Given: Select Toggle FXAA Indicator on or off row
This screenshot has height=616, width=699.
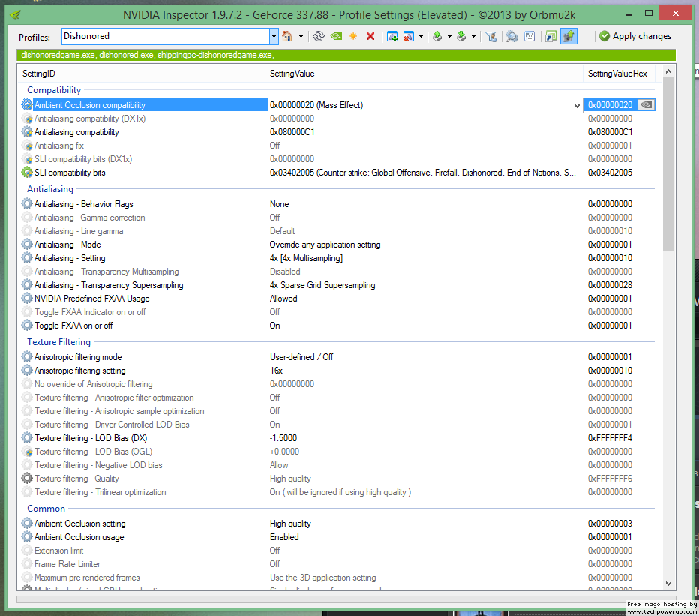Looking at the screenshot, I should (x=338, y=312).
